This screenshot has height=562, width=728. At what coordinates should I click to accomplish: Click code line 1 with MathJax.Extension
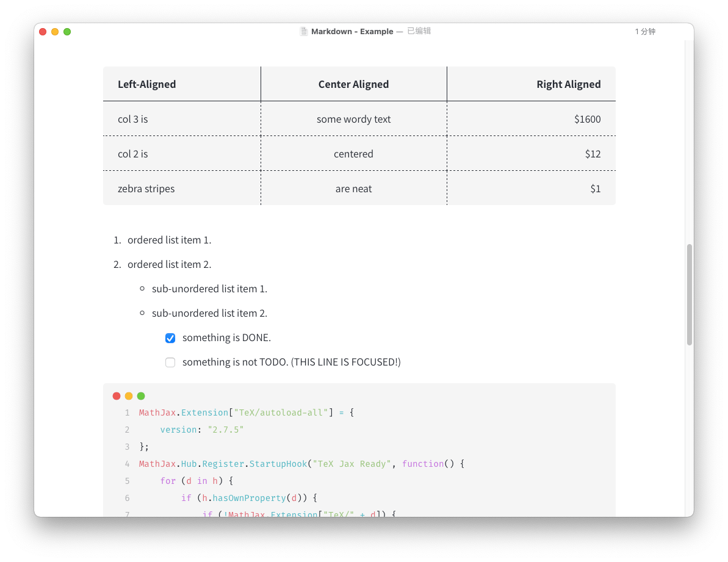(247, 412)
